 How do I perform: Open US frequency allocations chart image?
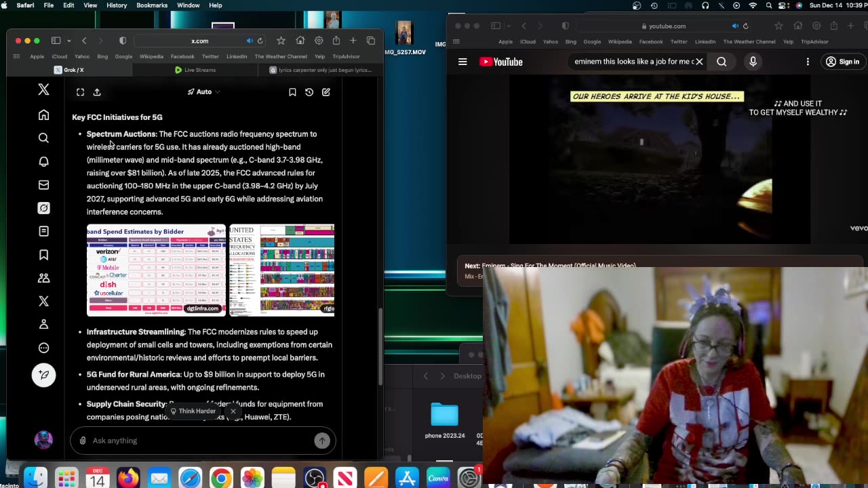282,270
